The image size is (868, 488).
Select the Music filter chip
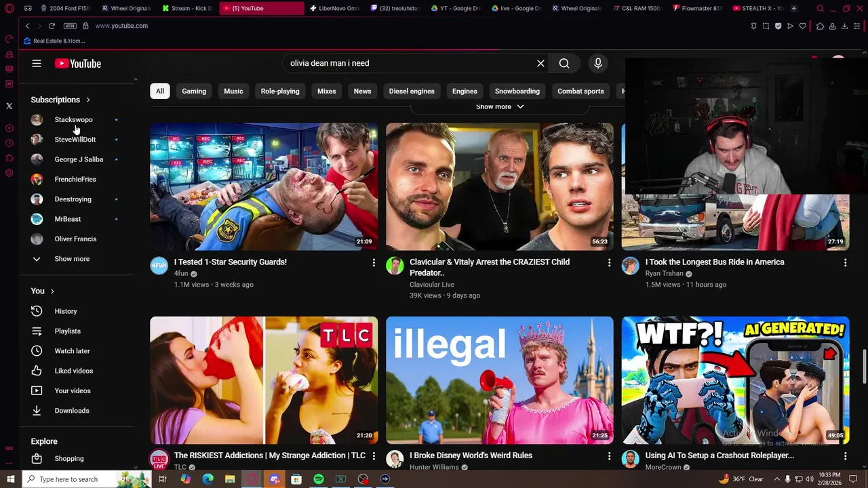(x=233, y=91)
